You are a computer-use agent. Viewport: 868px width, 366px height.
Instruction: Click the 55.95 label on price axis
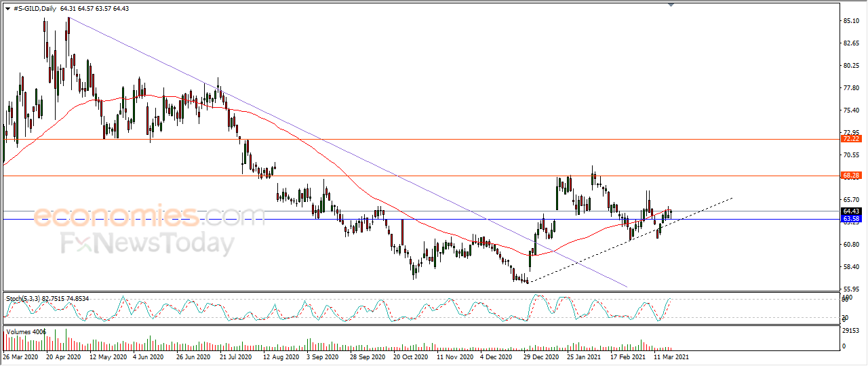click(x=852, y=289)
